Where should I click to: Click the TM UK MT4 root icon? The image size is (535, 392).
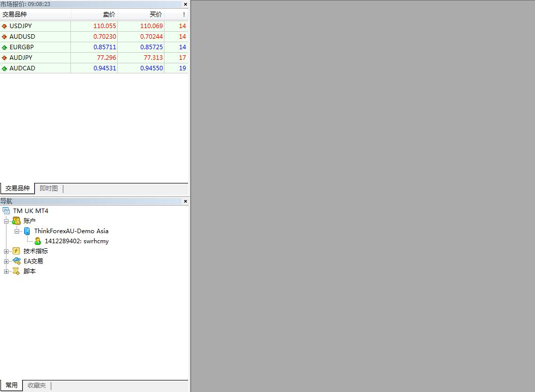click(x=6, y=211)
